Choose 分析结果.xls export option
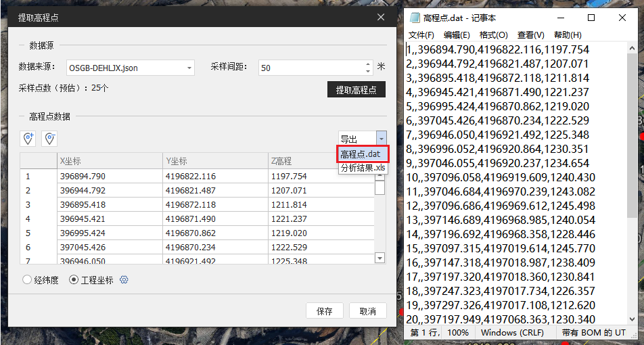Image resolution: width=644 pixels, height=345 pixels. (x=363, y=168)
